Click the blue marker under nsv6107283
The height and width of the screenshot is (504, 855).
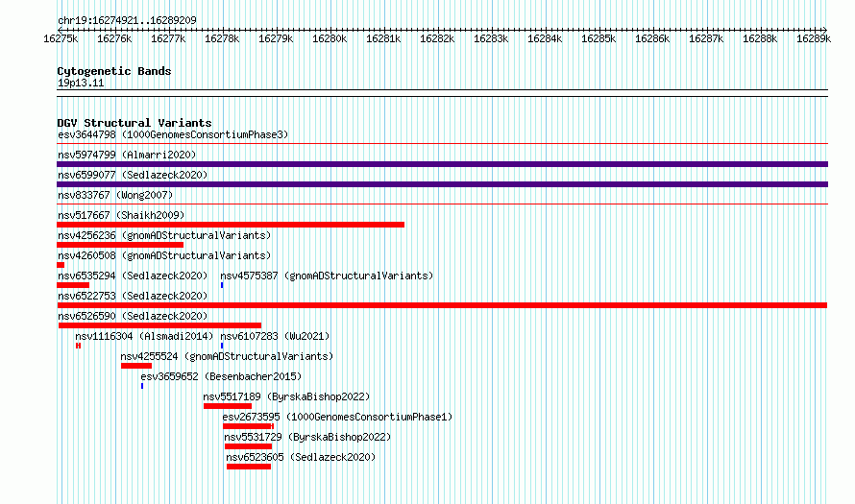(222, 346)
